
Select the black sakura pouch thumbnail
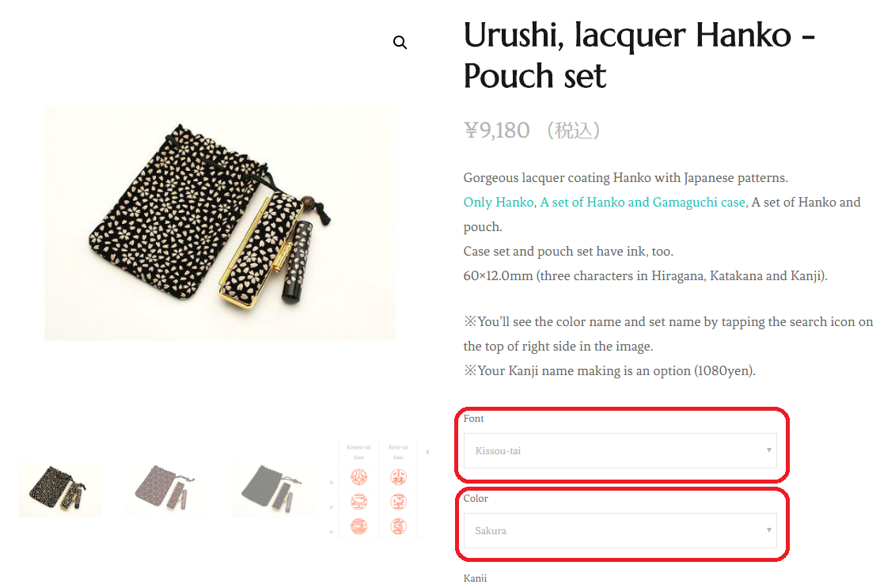coord(60,489)
